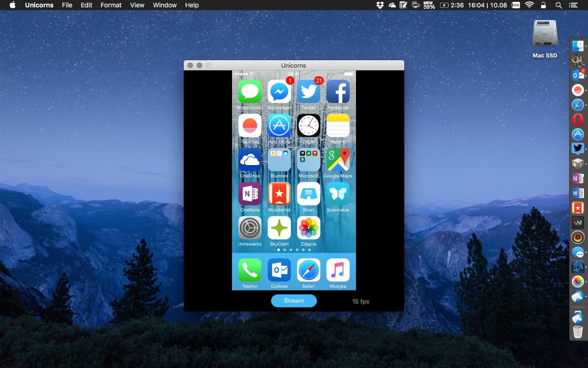The width and height of the screenshot is (588, 368).
Task: Open the Notatki notes app
Action: point(338,126)
